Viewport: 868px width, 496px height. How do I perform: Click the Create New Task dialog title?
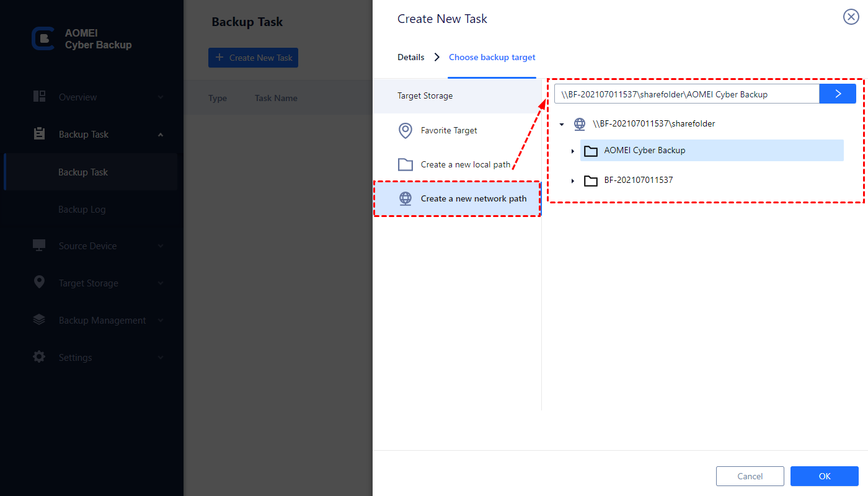coord(443,19)
